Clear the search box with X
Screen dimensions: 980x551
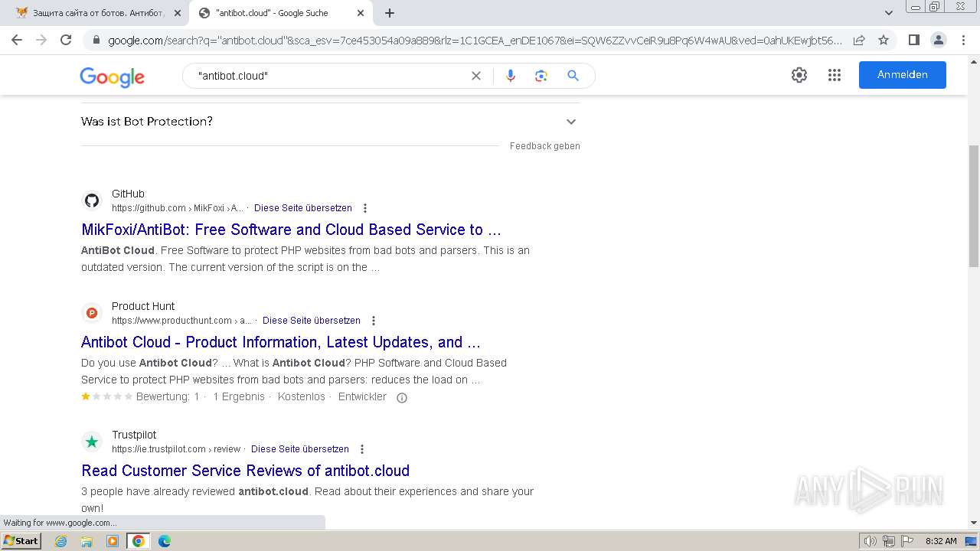pyautogui.click(x=476, y=76)
